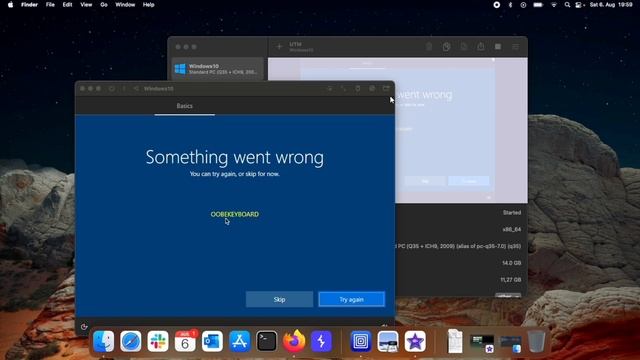Click the restart triangle icon in Windows10 VM toolbar

click(x=136, y=89)
